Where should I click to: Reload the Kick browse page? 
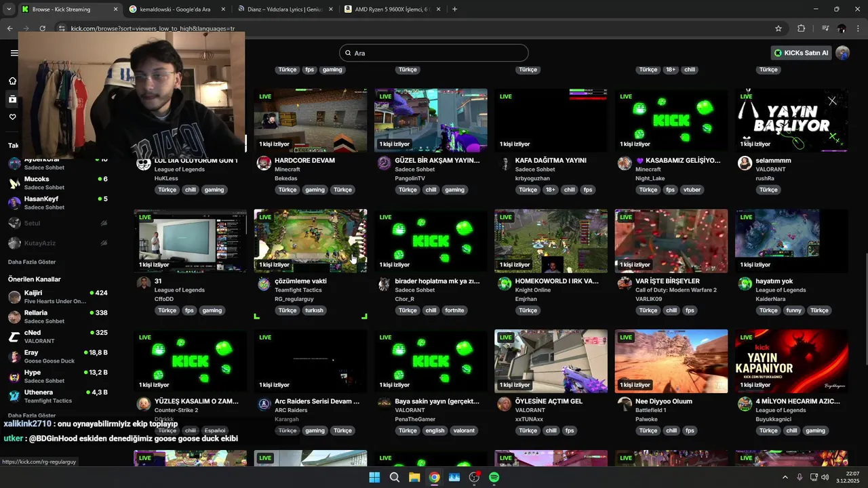pos(42,28)
